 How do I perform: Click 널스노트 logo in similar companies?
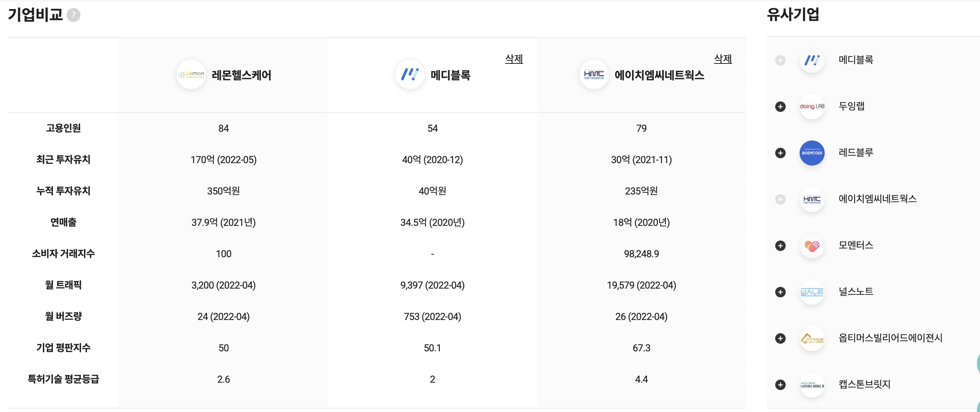pos(812,292)
